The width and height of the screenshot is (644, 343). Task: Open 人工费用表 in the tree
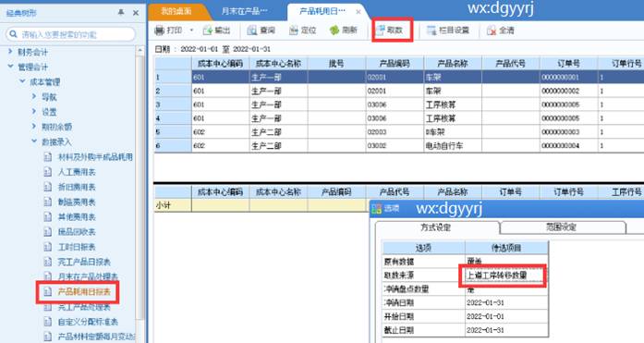[x=77, y=172]
